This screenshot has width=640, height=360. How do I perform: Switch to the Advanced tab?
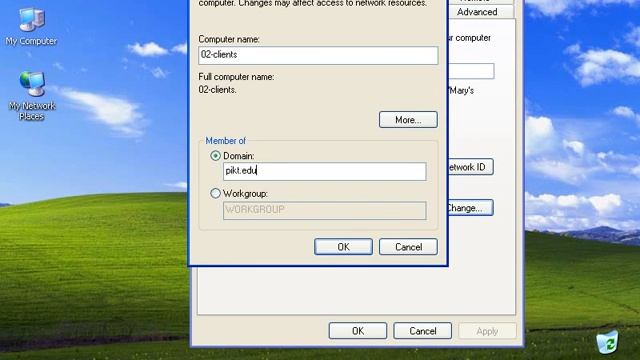coord(481,12)
